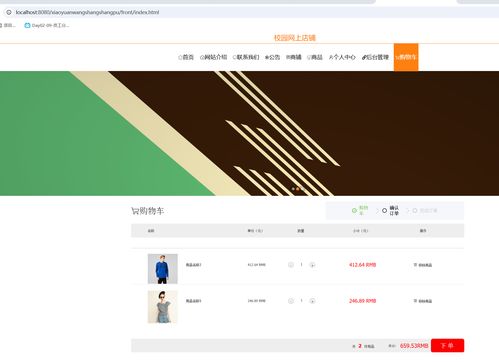Open the blue sweater product thumbnail
Image resolution: width=499 pixels, height=362 pixels.
click(x=163, y=269)
